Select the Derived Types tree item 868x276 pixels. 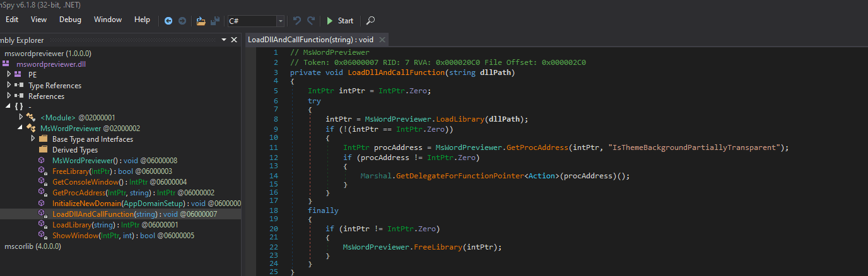74,149
